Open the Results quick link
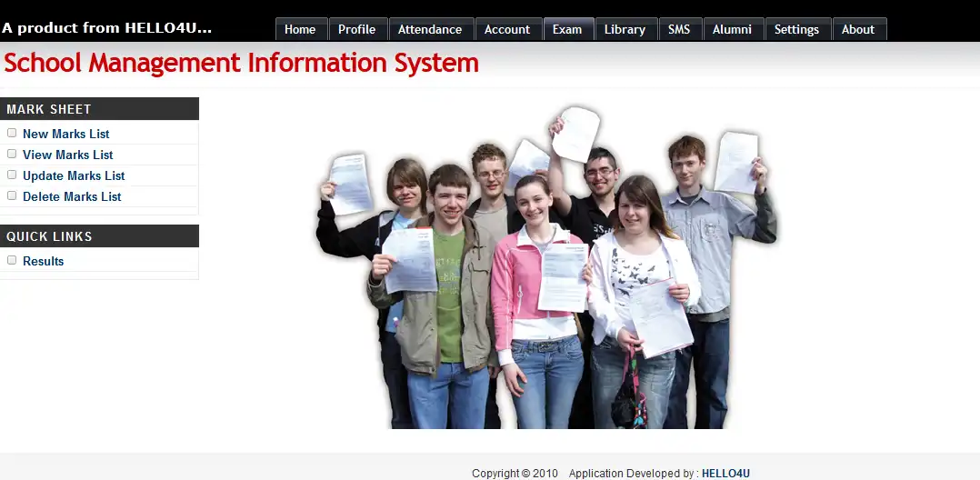Viewport: 980px width, 480px height. (43, 261)
